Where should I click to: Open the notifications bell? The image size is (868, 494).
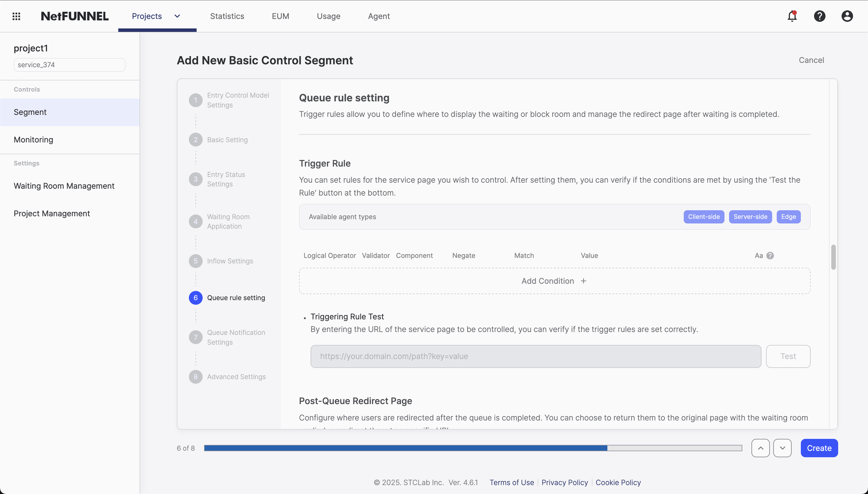click(793, 16)
